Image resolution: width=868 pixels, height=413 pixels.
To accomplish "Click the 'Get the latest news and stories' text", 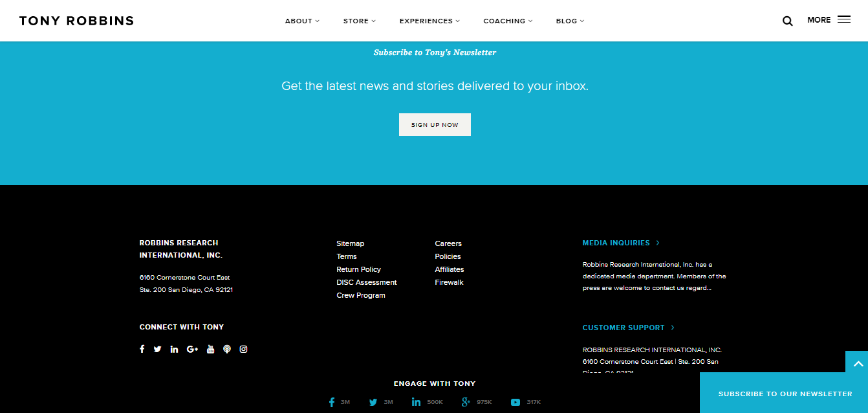I will point(435,85).
